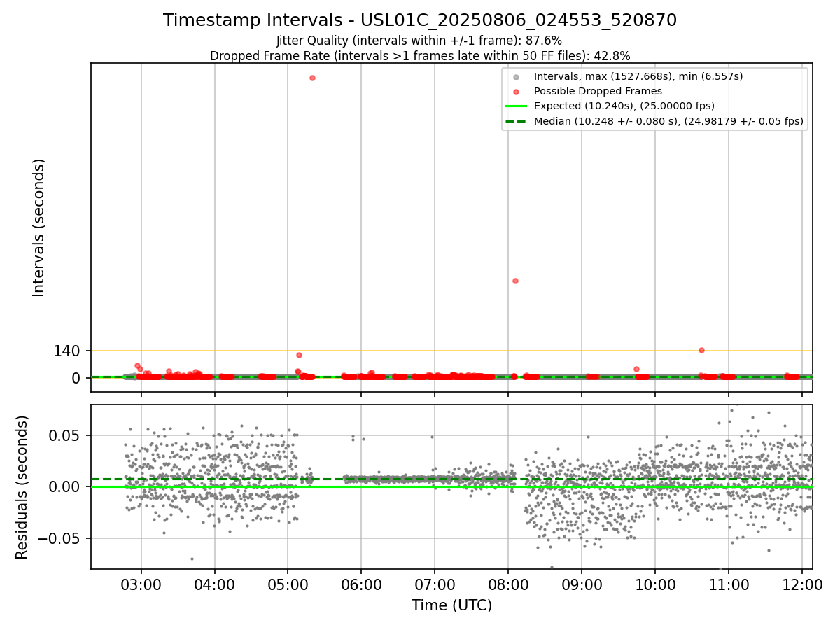The image size is (840, 630).
Task: Click the plot title 'Timestamp Intervals - USL01C_20250806_024553_520870'
Action: tap(420, 20)
